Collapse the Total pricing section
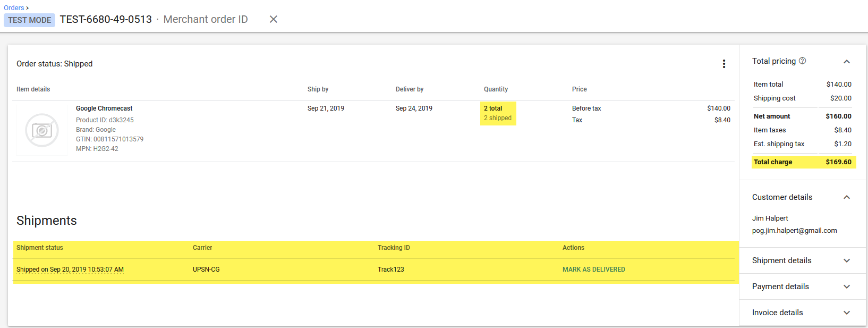868x328 pixels. 847,62
